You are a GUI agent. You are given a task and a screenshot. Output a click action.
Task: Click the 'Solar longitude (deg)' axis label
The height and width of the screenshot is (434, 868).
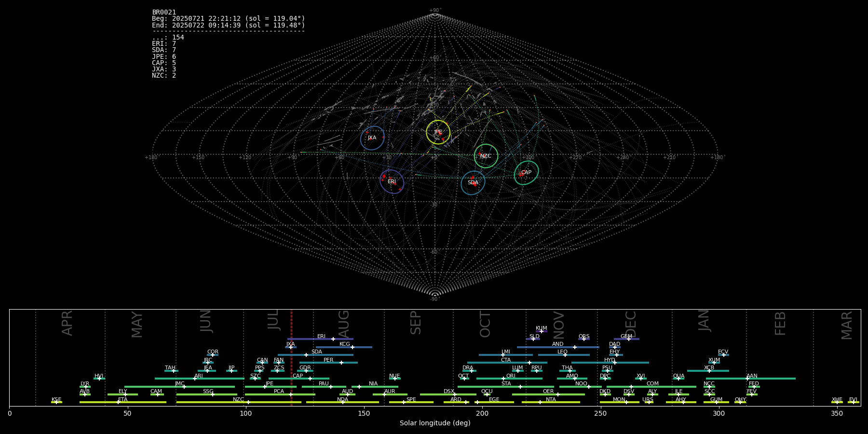[x=435, y=423]
